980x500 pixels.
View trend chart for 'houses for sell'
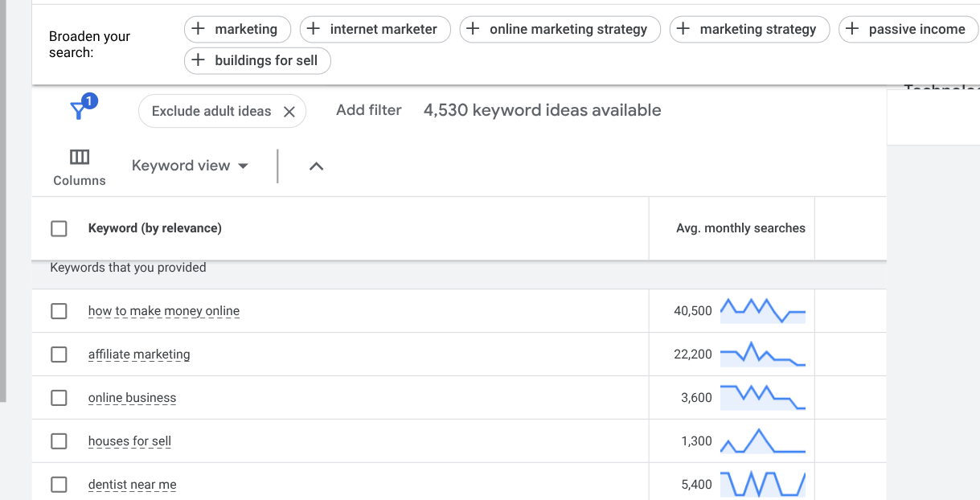point(762,441)
